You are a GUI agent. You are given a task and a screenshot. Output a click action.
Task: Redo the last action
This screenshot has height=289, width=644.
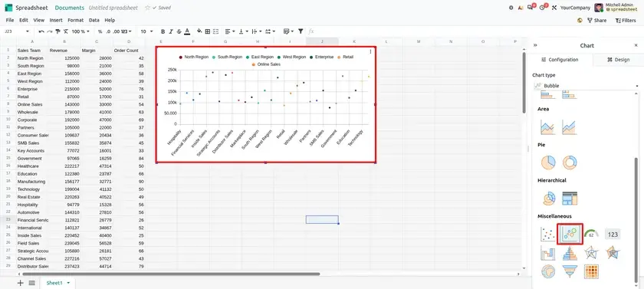(50, 31)
